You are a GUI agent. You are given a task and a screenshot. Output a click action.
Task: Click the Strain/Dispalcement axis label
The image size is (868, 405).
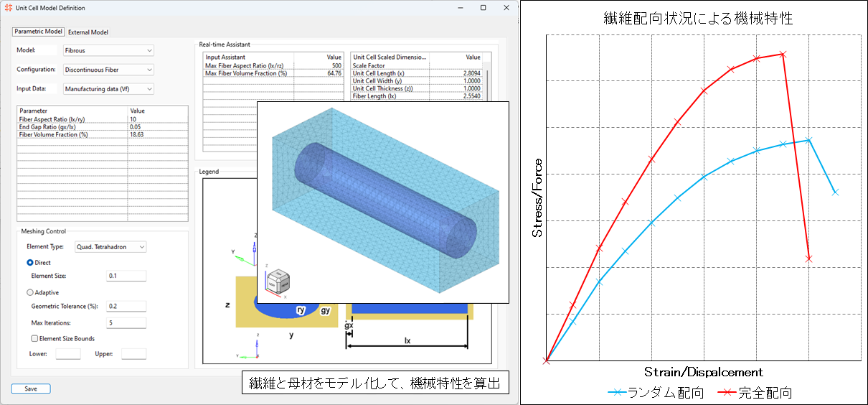[703, 372]
